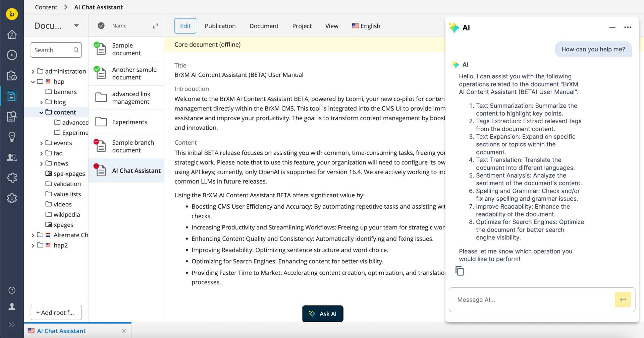Image resolution: width=644 pixels, height=338 pixels.
Task: Minimize the AI chat panel
Action: 612,27
